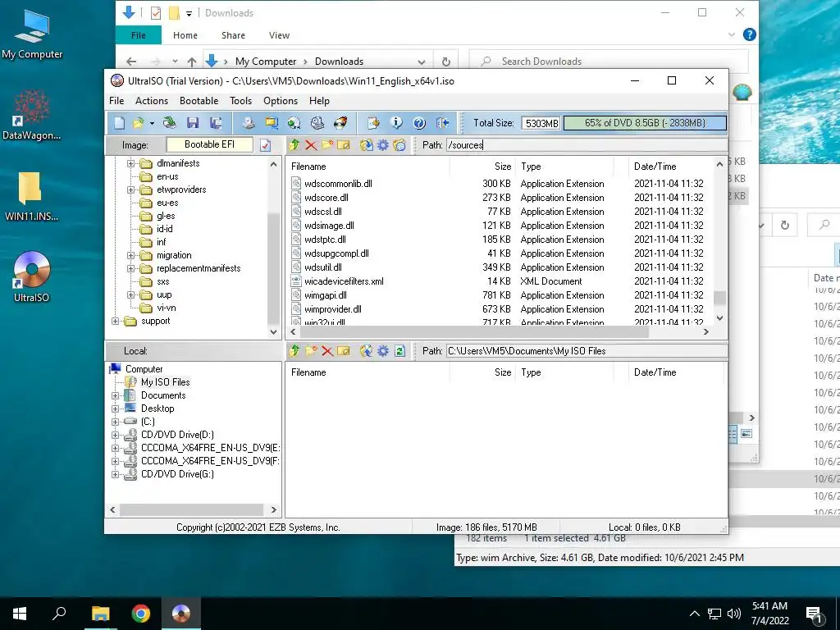Click Add globe icon in Local toolbar
840x630 pixels.
pyautogui.click(x=367, y=351)
